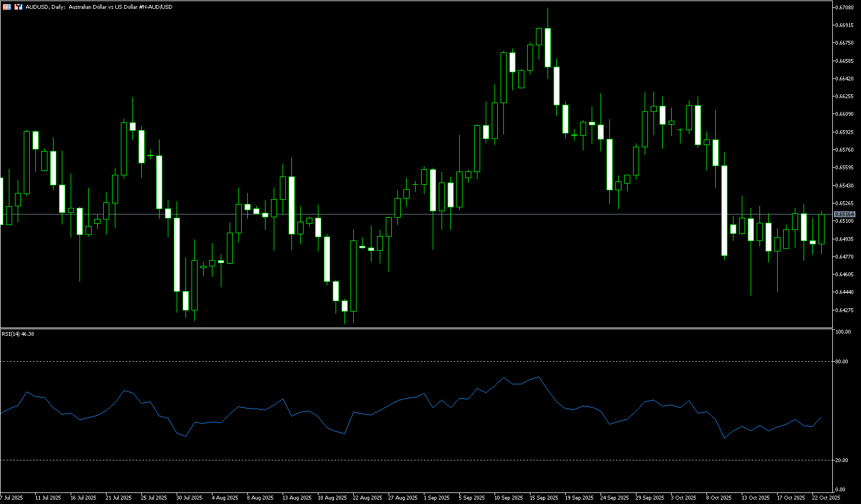Select the RSI(14) 46.38 indicator label

coord(18,334)
